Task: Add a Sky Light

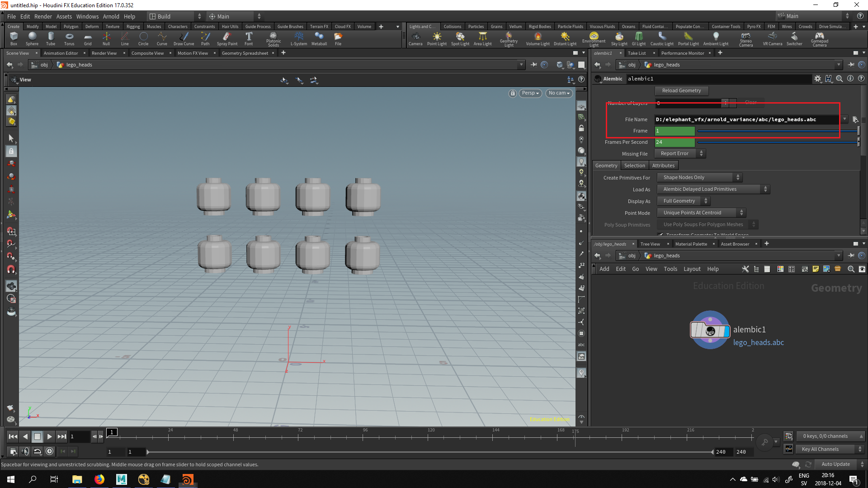Action: coord(619,39)
